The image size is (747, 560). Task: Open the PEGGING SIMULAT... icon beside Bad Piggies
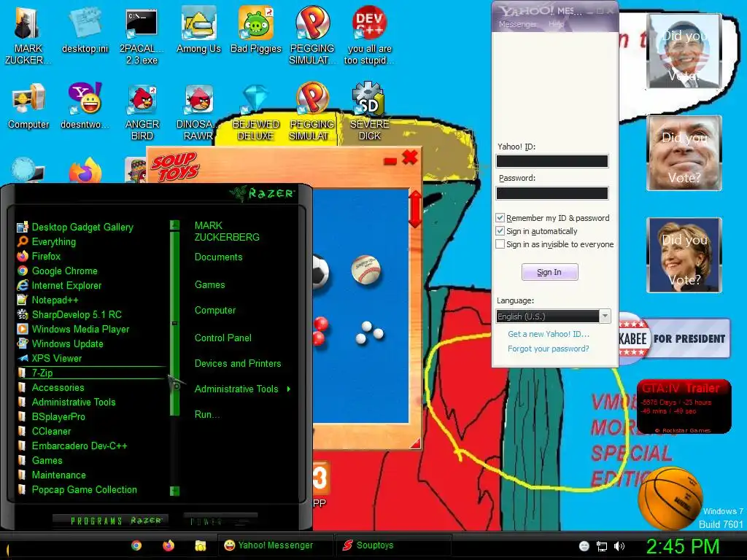(312, 34)
